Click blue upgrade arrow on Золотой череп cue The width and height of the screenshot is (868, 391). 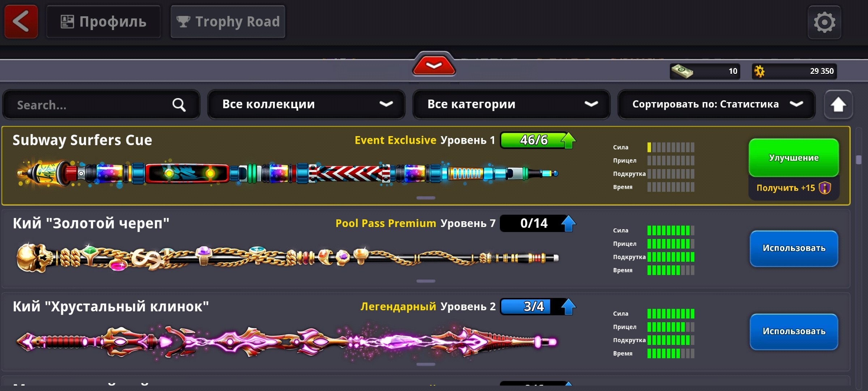click(569, 223)
